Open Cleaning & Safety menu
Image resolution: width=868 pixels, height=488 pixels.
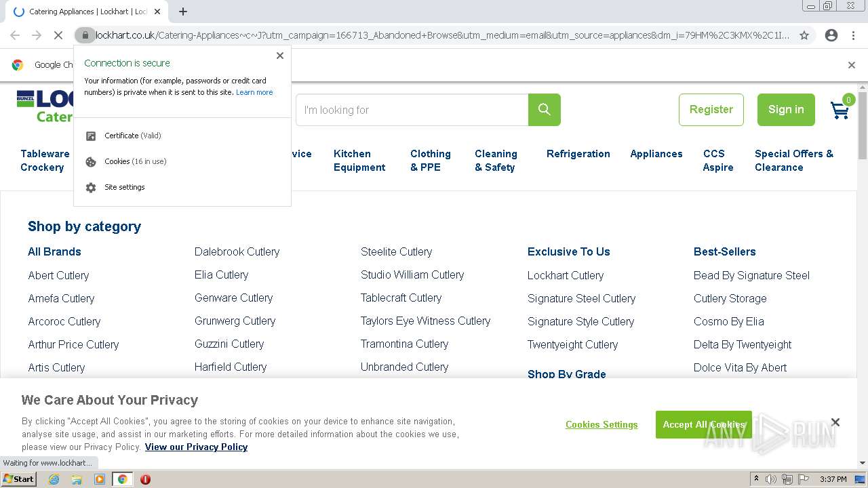click(496, 161)
